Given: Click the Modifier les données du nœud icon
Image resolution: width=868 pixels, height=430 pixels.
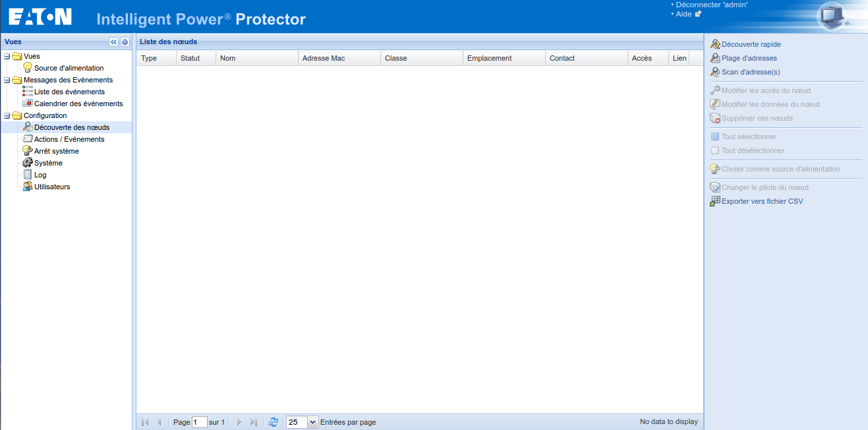Looking at the screenshot, I should click(x=715, y=104).
